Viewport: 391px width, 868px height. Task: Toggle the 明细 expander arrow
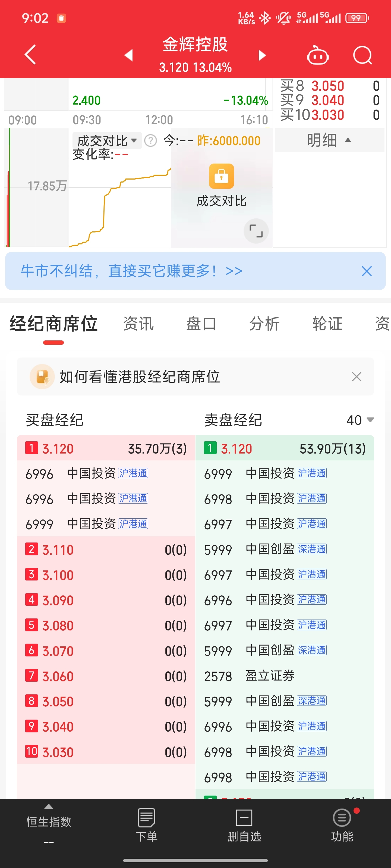pos(348,140)
